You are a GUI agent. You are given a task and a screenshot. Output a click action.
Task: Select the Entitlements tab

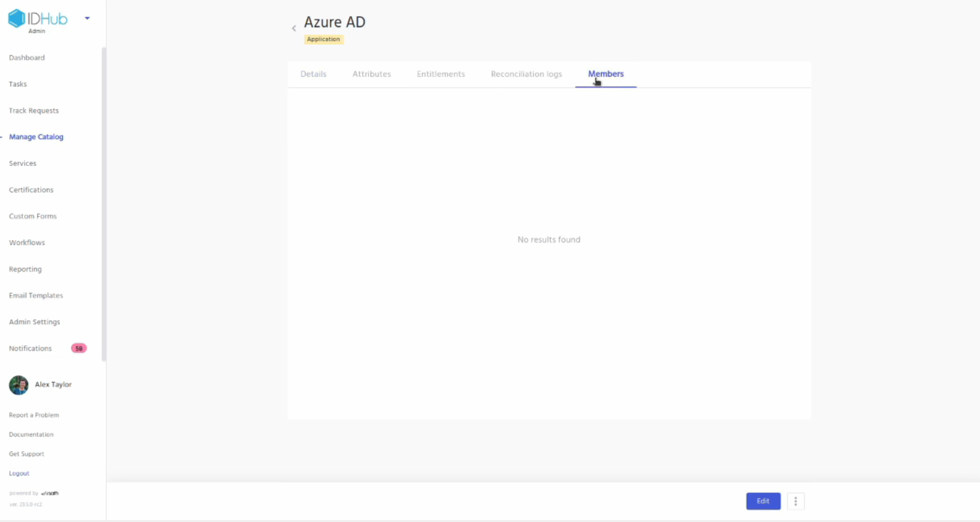pyautogui.click(x=441, y=74)
